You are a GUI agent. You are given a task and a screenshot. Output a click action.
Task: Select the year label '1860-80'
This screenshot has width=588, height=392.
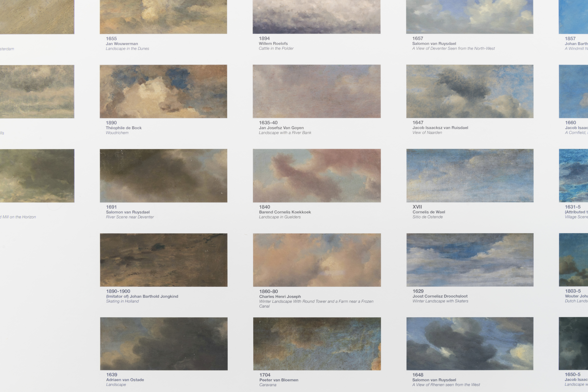click(268, 291)
